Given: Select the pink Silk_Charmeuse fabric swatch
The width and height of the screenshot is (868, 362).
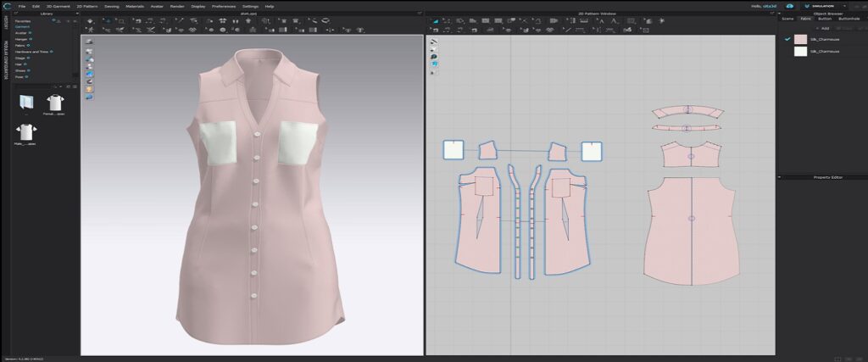Looking at the screenshot, I should click(800, 39).
